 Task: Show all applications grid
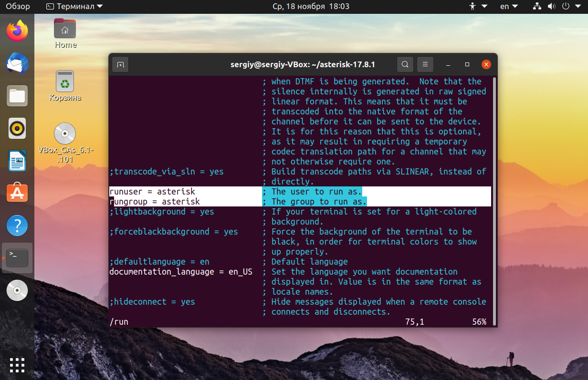pos(17,364)
